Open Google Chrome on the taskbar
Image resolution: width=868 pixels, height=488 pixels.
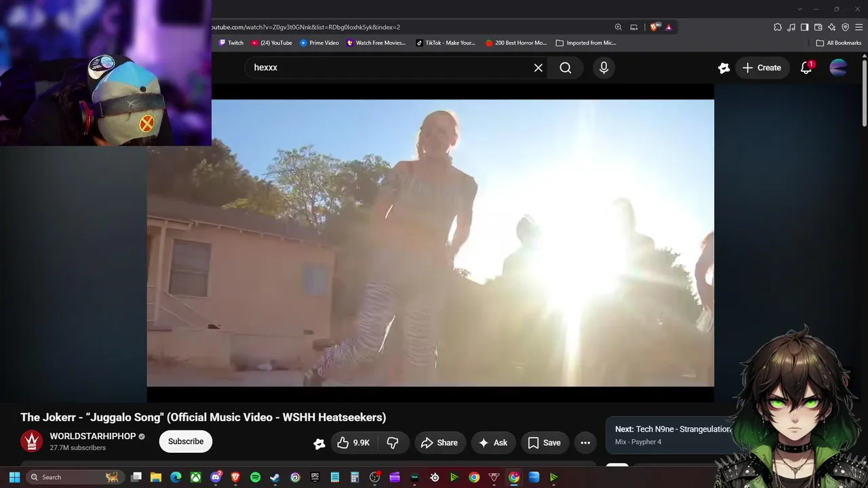pos(474,477)
